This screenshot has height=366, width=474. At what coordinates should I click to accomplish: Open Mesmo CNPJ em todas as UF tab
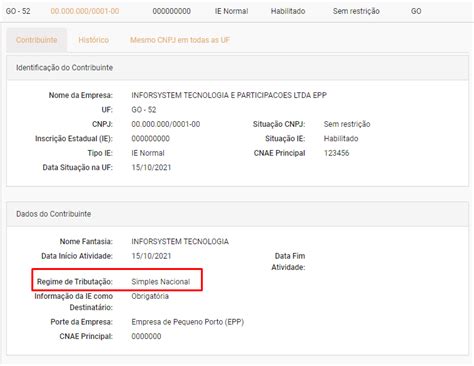tap(180, 40)
